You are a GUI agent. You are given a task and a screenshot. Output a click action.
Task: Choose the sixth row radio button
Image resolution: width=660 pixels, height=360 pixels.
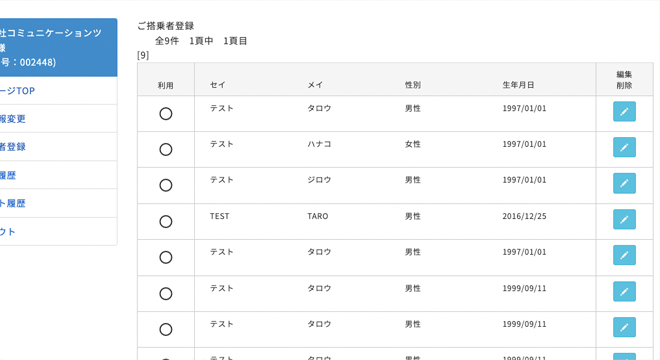[166, 293]
